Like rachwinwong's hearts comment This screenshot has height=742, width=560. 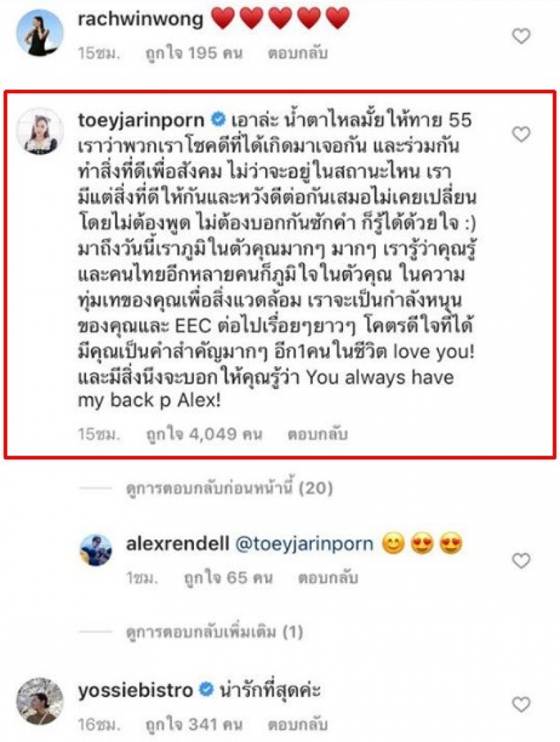(x=521, y=36)
